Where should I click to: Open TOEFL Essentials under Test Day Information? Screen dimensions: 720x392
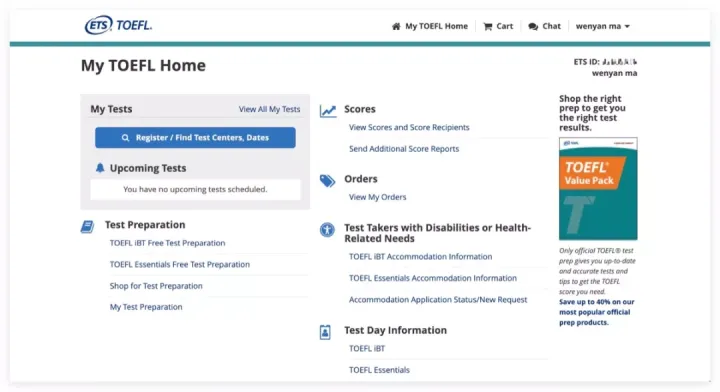pyautogui.click(x=379, y=370)
